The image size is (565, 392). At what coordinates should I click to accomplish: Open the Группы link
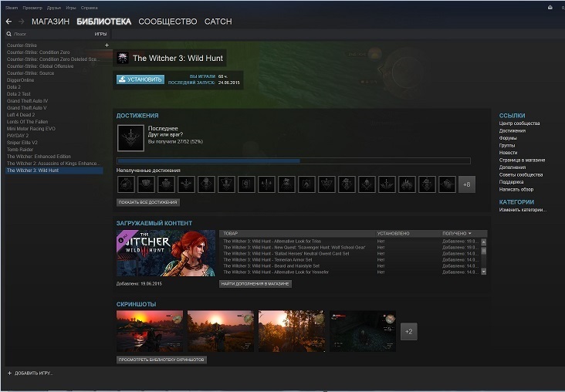pyautogui.click(x=507, y=145)
